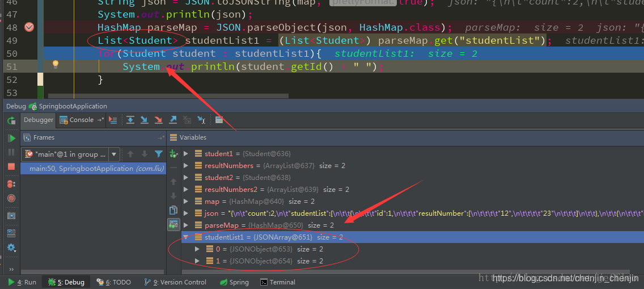Click editor horizontal scrollbar below code

tap(168, 96)
